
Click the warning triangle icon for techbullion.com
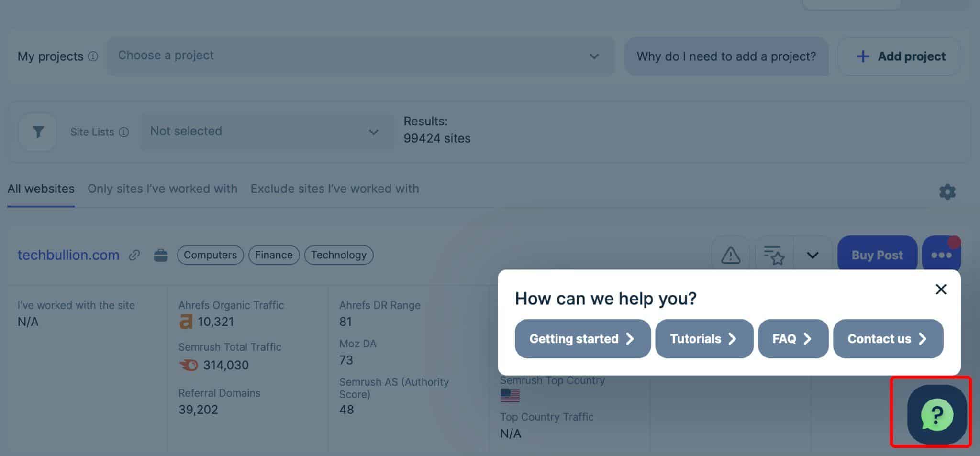tap(731, 255)
